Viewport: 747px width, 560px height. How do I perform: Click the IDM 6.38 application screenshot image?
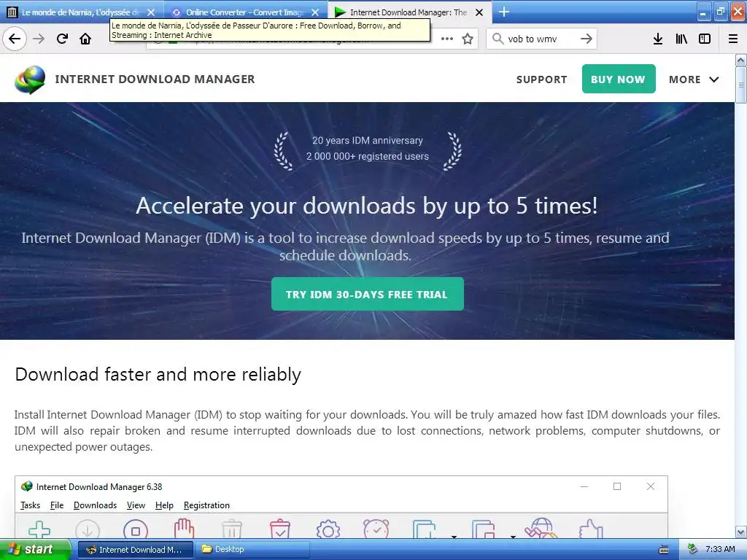pyautogui.click(x=341, y=507)
